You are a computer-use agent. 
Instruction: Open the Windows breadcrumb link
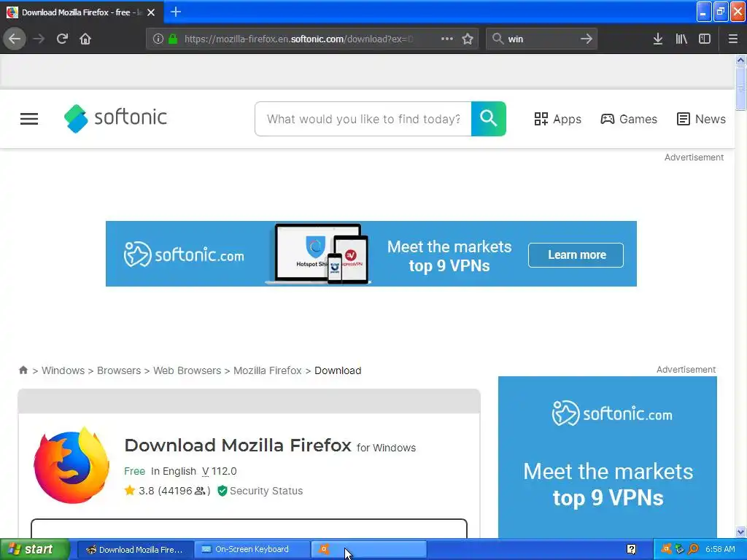63,370
